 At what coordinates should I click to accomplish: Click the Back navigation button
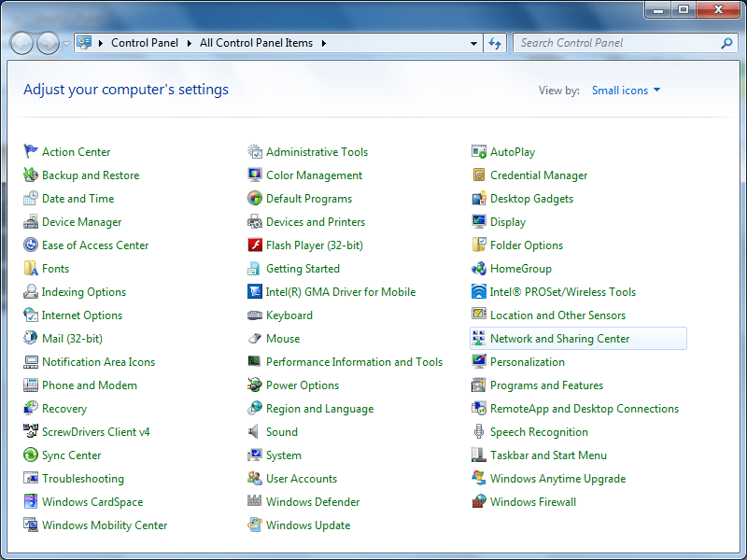pyautogui.click(x=21, y=43)
